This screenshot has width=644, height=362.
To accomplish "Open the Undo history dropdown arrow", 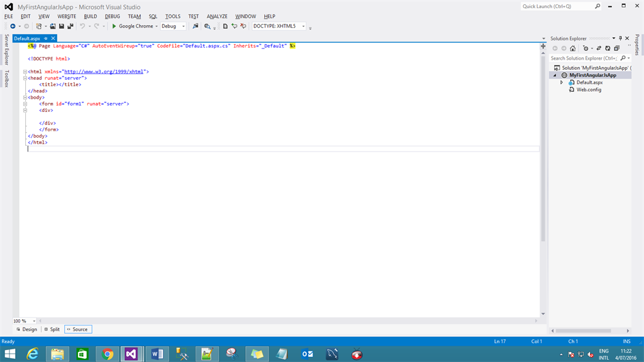I will pos(89,26).
